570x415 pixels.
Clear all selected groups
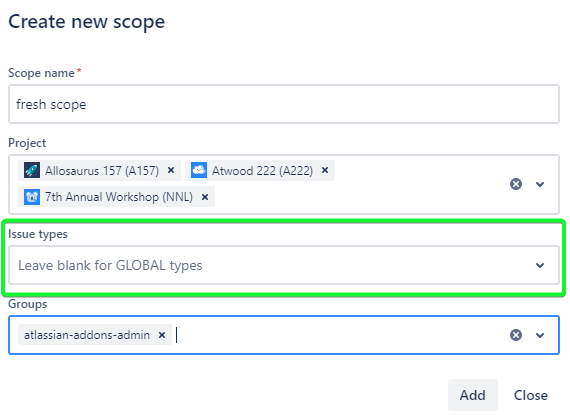515,335
